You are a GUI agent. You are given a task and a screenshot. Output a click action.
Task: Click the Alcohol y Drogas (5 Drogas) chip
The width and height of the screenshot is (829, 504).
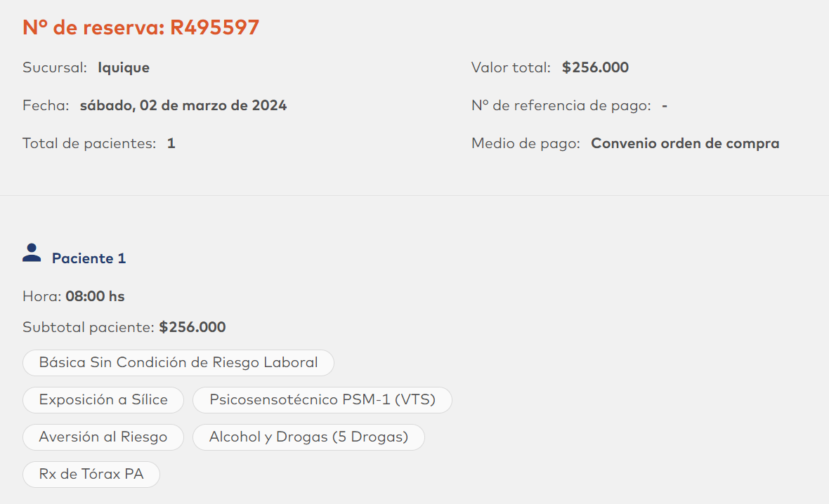click(308, 437)
